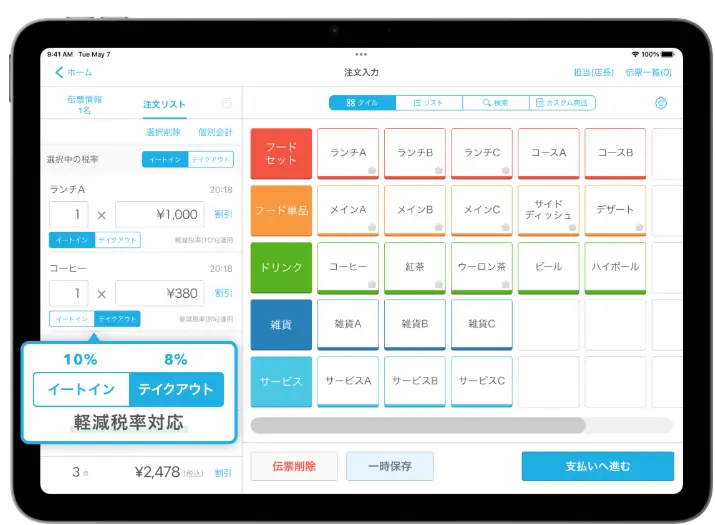Add ハイボール tile

[616, 268]
